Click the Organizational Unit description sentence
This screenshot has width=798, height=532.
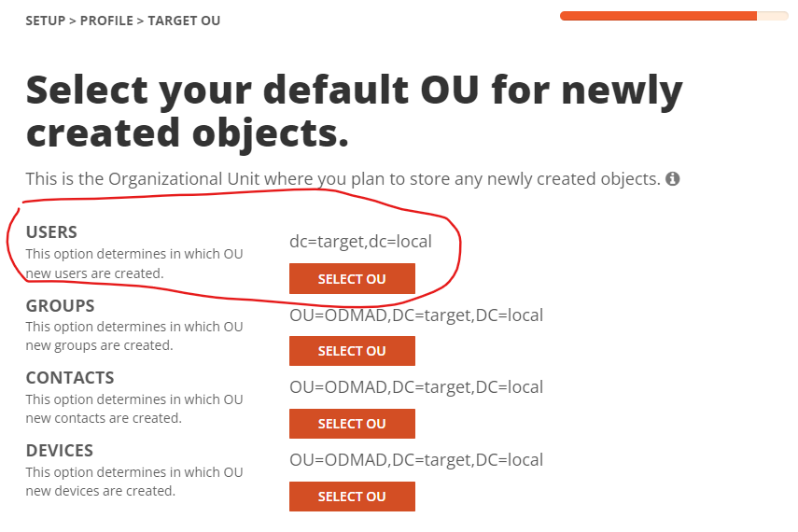343,179
